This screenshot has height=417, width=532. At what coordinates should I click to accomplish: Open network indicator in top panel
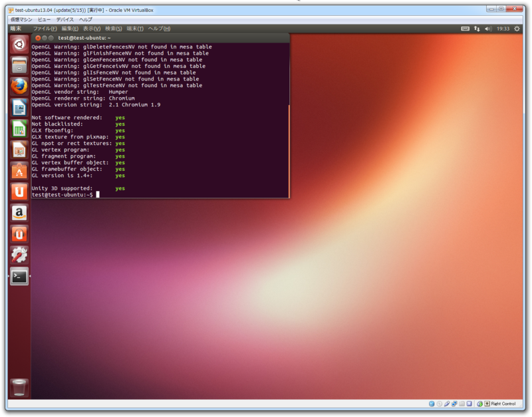(477, 29)
